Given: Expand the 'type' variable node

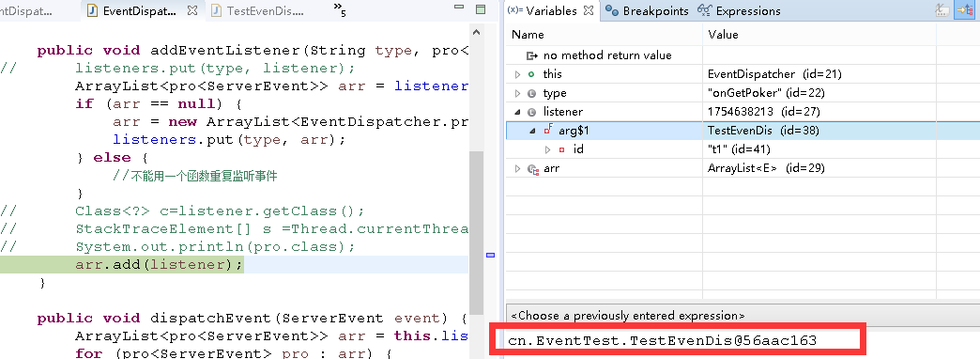Looking at the screenshot, I should (x=517, y=93).
